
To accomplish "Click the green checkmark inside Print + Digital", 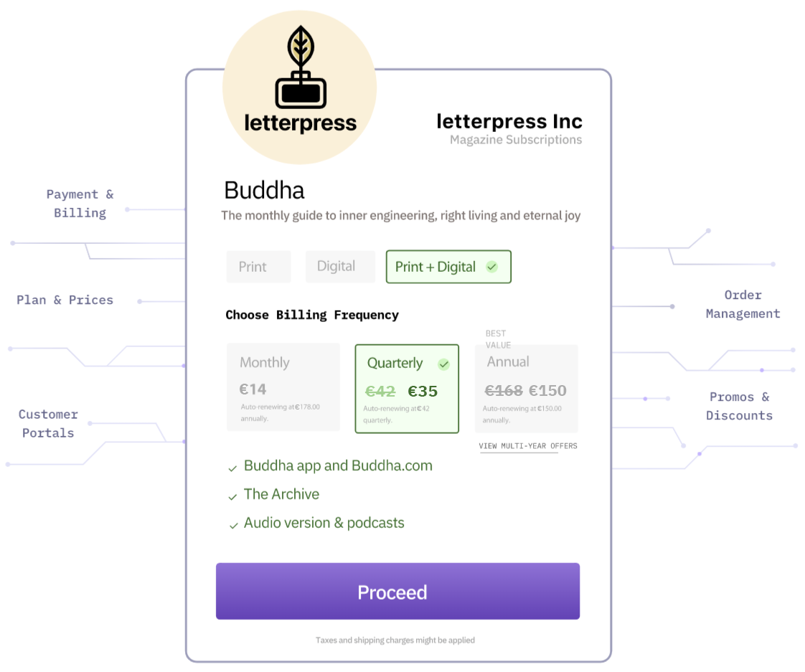I will click(491, 266).
